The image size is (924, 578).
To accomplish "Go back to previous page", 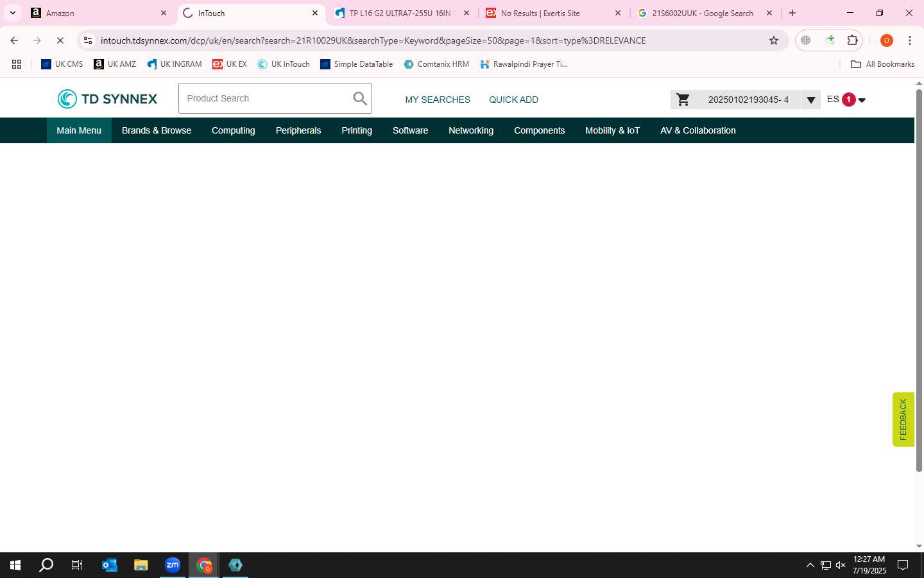I will tap(14, 40).
